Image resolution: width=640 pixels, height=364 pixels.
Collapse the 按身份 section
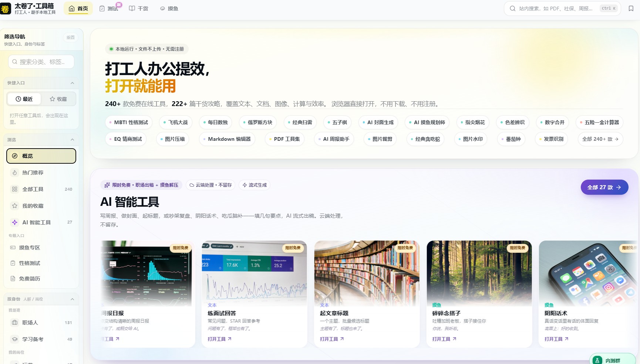[73, 299]
